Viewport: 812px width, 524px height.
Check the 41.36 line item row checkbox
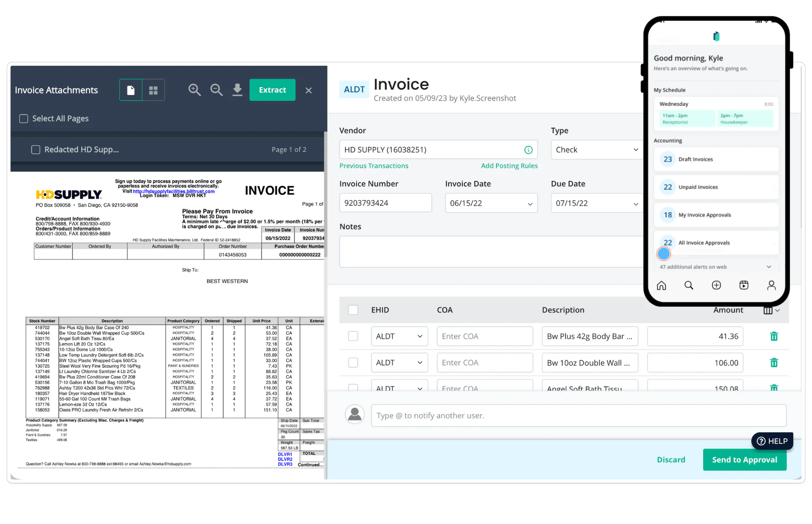353,336
